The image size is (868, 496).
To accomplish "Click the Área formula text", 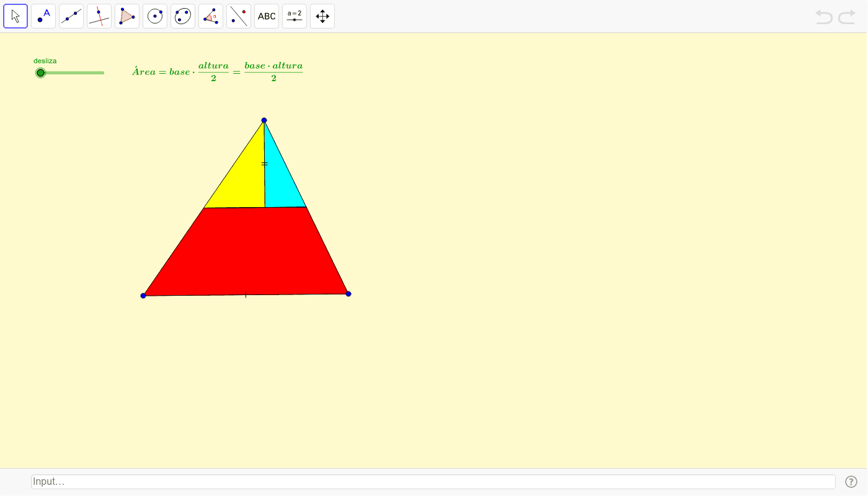I will pyautogui.click(x=218, y=71).
